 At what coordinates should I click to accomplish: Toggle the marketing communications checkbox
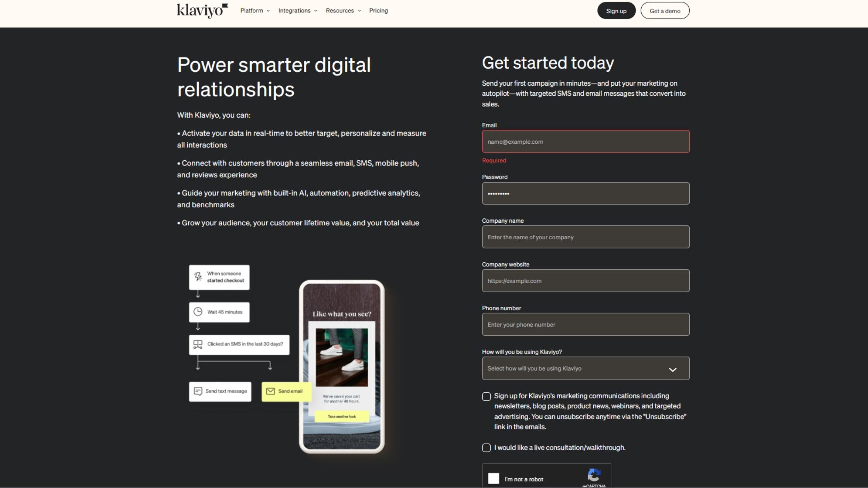[486, 396]
